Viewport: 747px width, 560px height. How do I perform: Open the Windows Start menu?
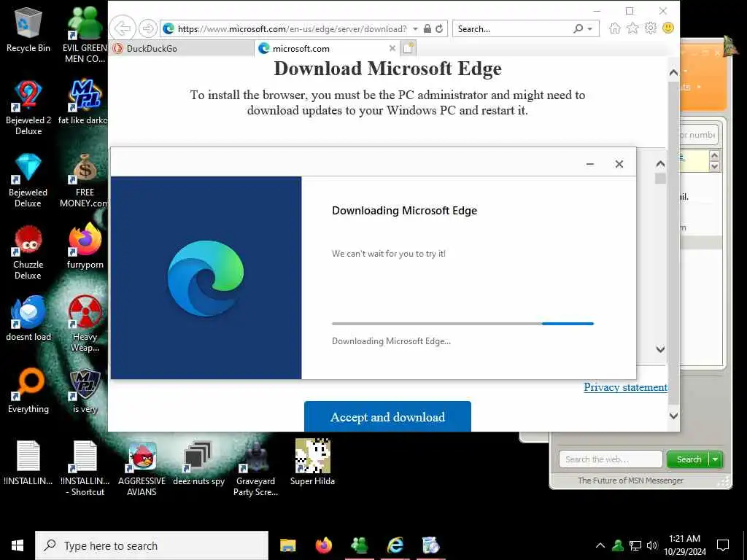[18, 545]
